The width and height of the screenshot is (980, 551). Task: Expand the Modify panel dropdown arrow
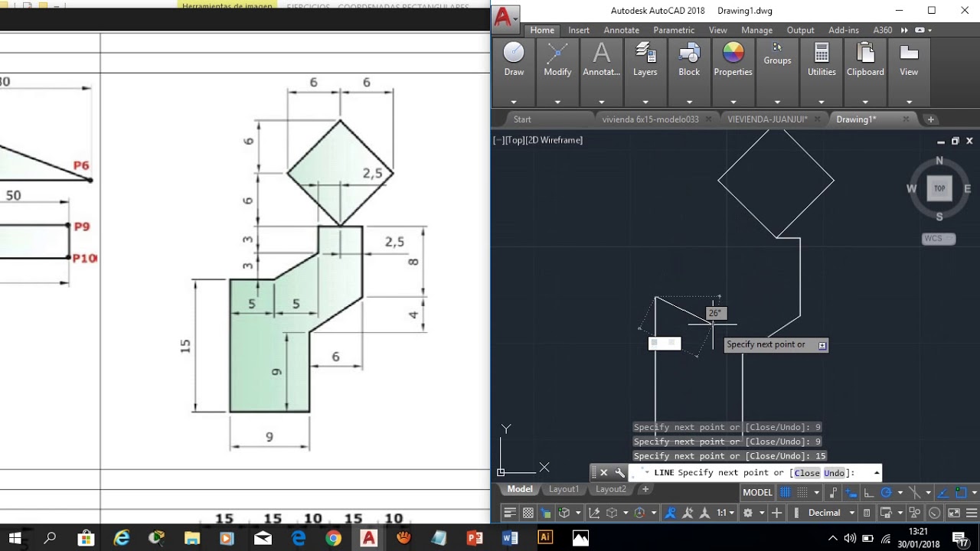[557, 102]
